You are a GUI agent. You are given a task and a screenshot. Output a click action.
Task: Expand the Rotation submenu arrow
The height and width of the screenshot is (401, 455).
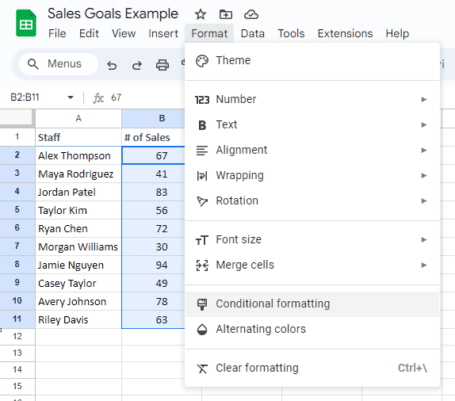(x=424, y=201)
